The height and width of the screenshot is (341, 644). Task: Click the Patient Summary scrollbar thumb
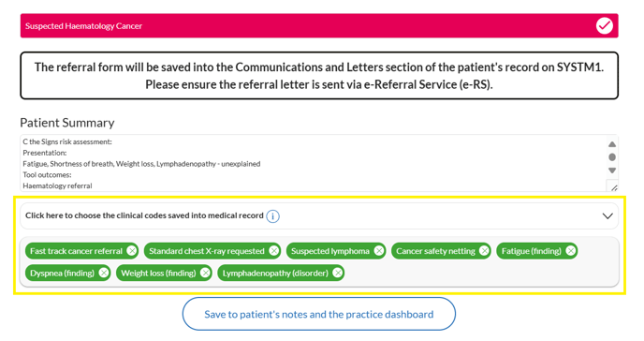point(612,157)
